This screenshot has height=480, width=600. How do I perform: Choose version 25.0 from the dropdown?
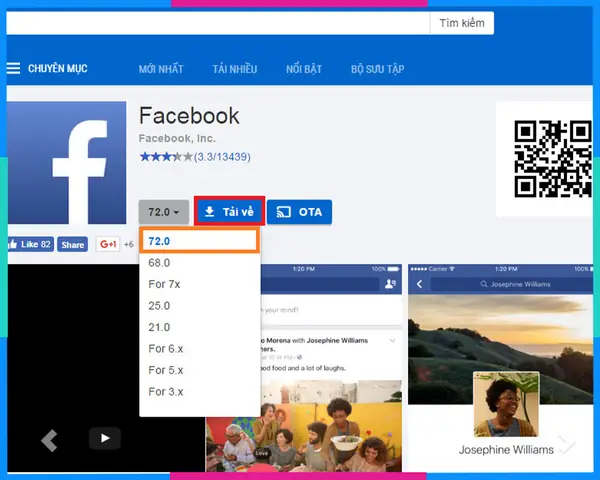click(x=200, y=305)
